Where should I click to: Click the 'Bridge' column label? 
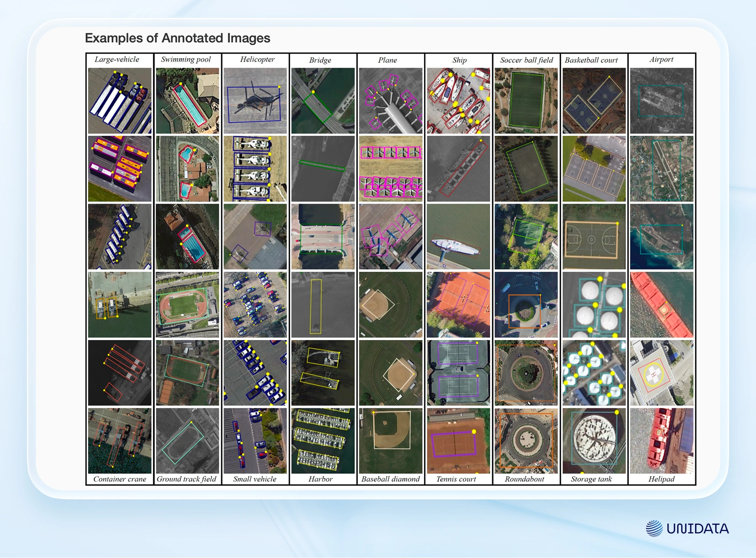tap(320, 60)
